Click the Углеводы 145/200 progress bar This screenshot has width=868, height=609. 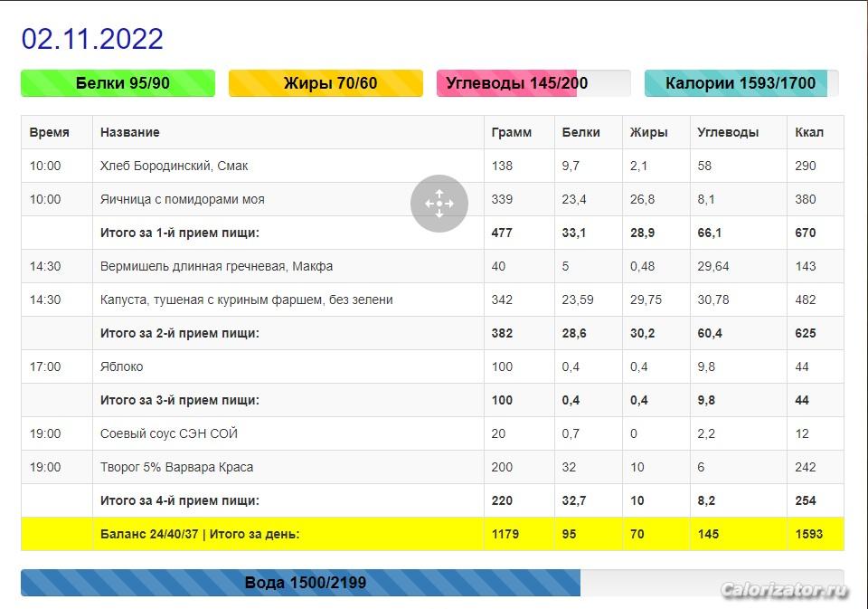533,83
